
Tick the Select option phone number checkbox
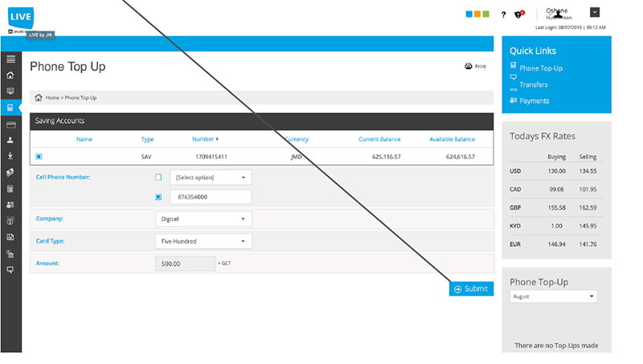[x=158, y=178]
